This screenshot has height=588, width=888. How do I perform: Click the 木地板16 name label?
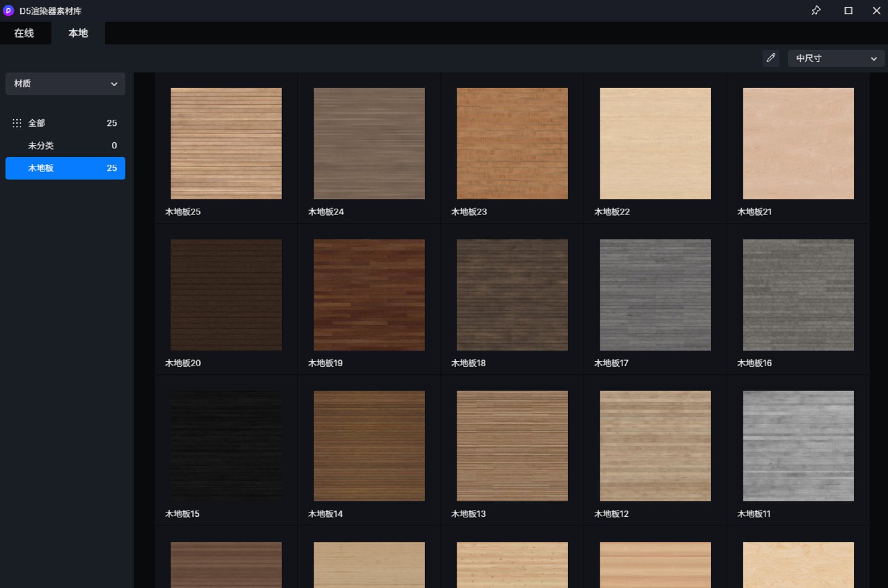coord(755,363)
